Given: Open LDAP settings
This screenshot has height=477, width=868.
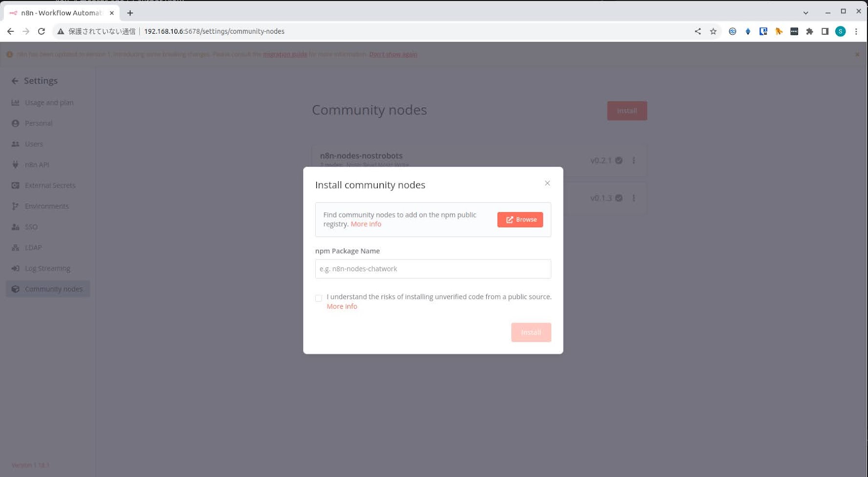Looking at the screenshot, I should coord(48,248).
